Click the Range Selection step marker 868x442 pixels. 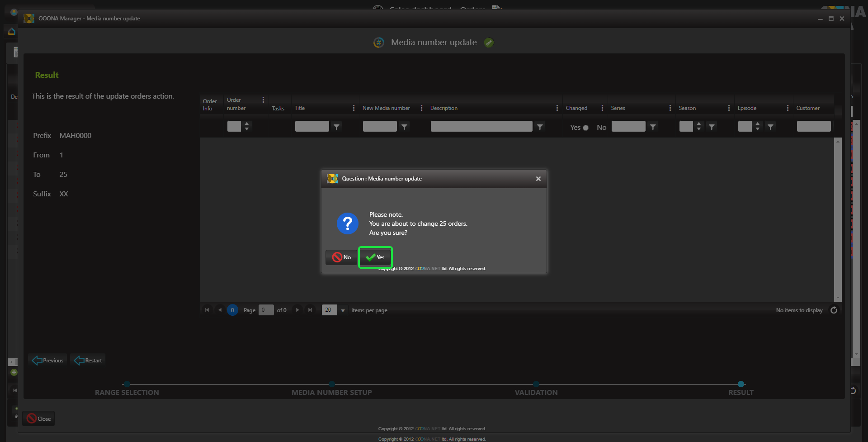tap(127, 384)
